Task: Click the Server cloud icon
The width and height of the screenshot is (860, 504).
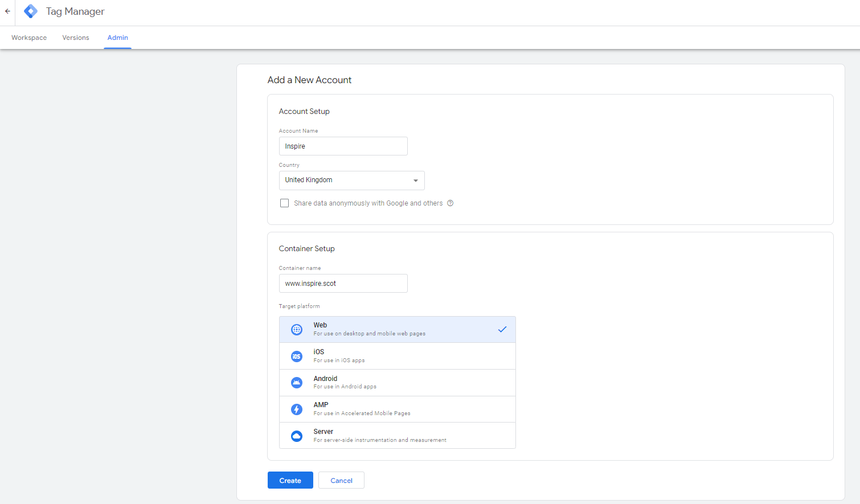Action: pos(297,436)
